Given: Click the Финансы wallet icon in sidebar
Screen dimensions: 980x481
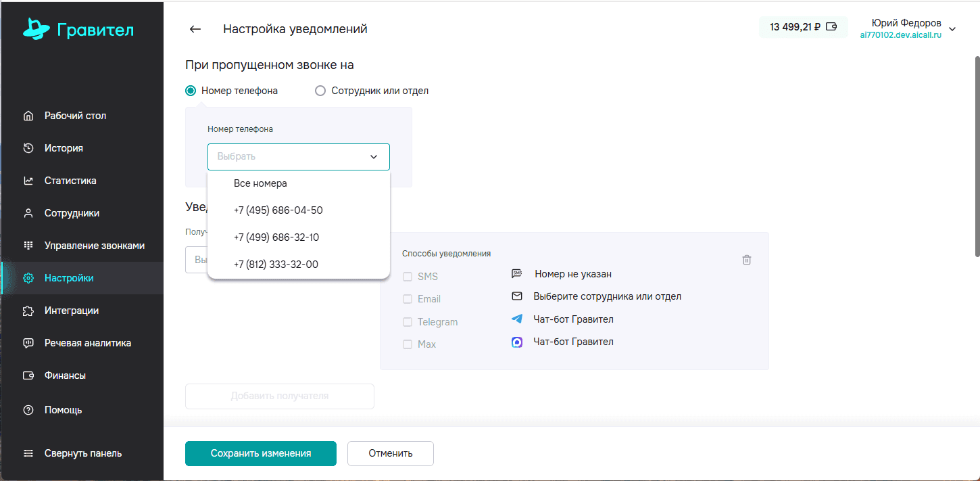Looking at the screenshot, I should point(28,375).
